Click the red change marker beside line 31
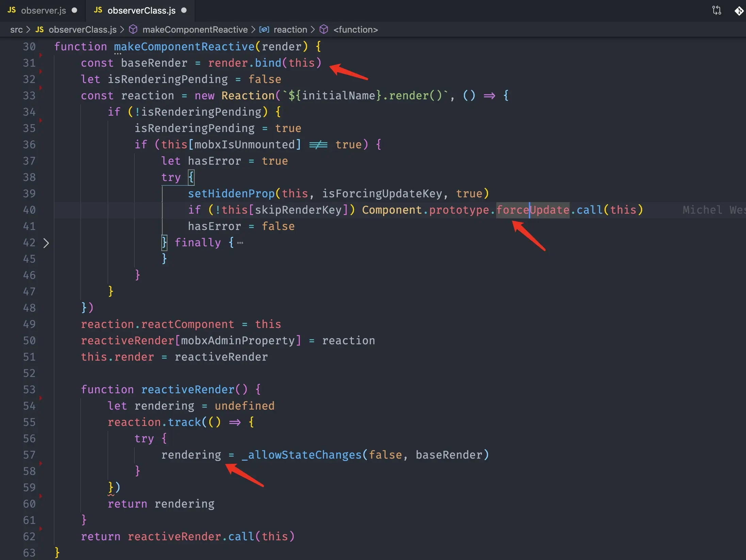Image resolution: width=746 pixels, height=560 pixels. tap(41, 54)
